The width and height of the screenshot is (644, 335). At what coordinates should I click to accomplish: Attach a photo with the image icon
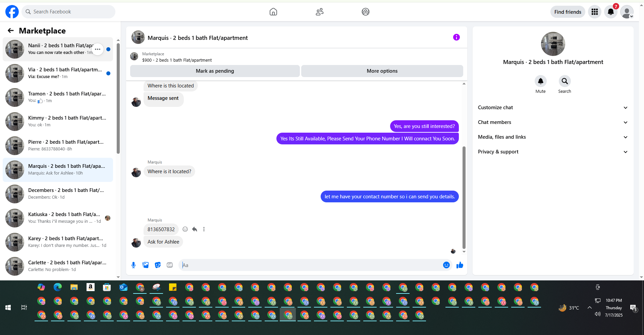[x=146, y=265]
